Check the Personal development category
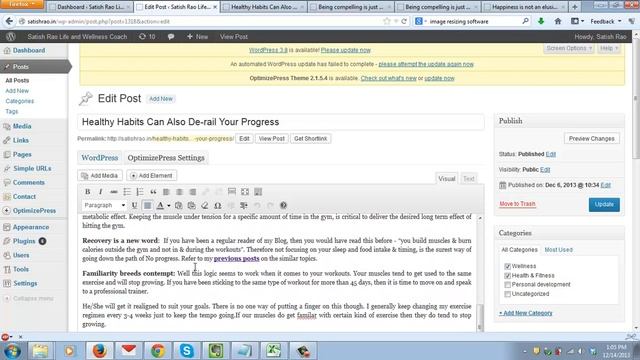640x360 pixels. pyautogui.click(x=508, y=284)
